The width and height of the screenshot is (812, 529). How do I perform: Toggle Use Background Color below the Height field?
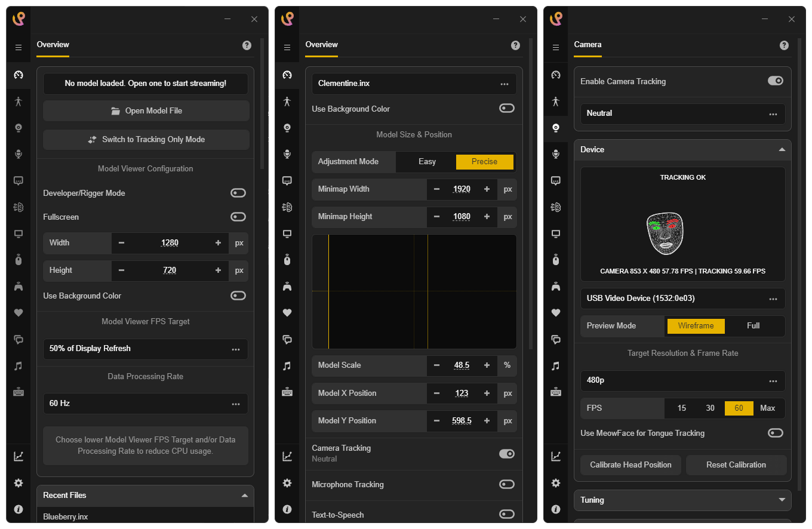[238, 296]
